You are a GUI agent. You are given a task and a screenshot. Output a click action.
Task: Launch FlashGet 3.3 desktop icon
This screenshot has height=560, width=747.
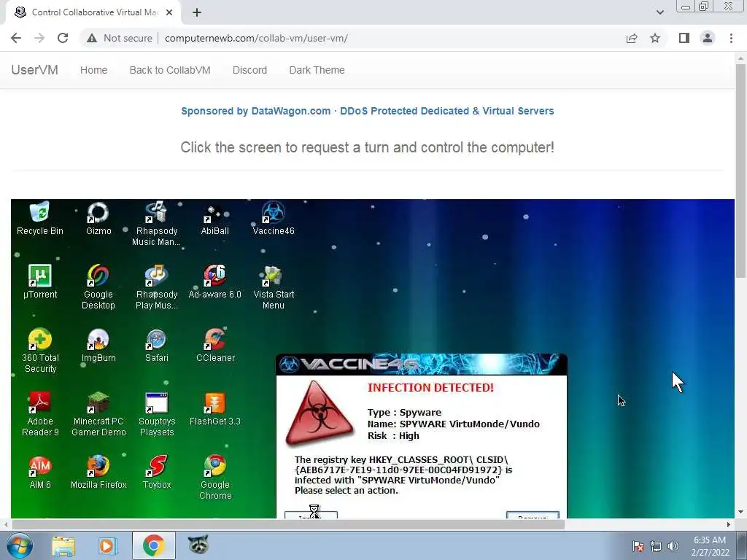215,409
